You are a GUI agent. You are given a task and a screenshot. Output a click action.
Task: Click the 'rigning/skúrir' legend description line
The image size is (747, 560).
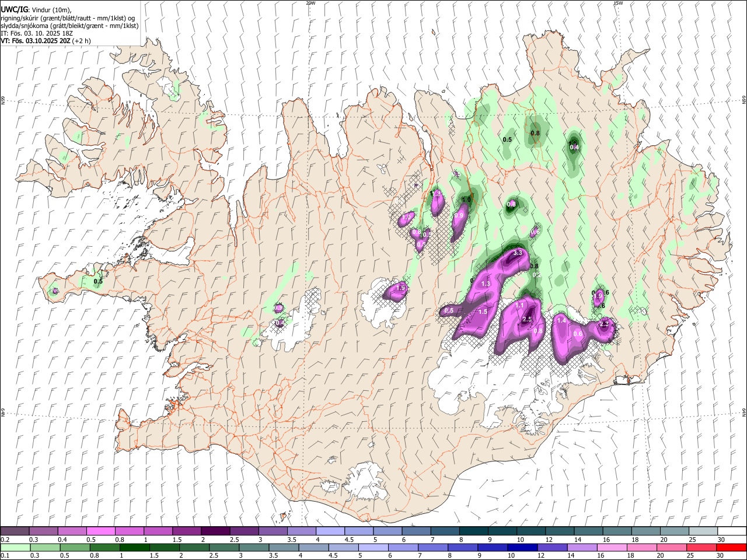tap(68, 18)
